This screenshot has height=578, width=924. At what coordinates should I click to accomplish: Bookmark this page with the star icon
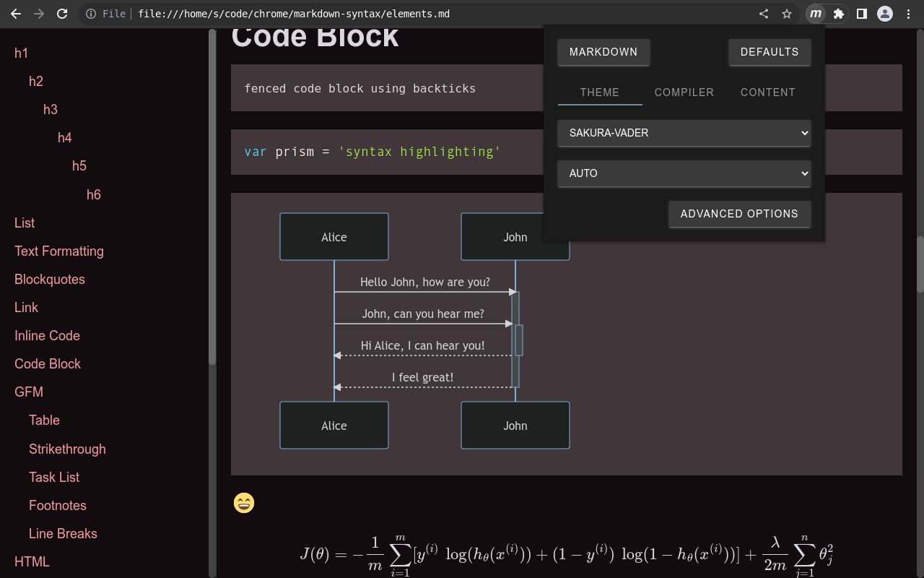pos(786,13)
